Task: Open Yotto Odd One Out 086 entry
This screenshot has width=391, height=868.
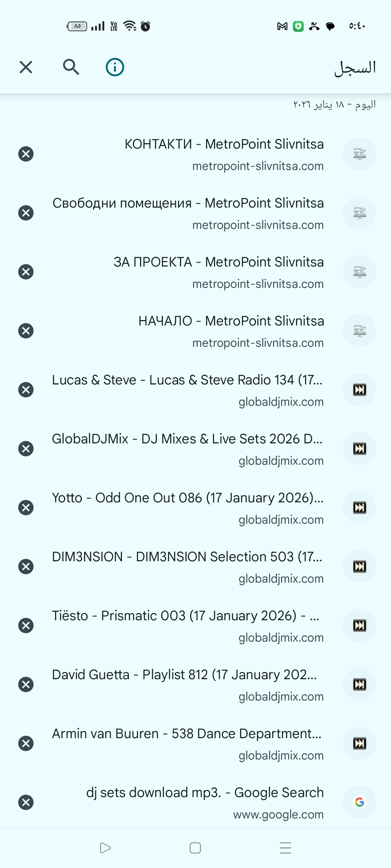Action: click(x=195, y=507)
